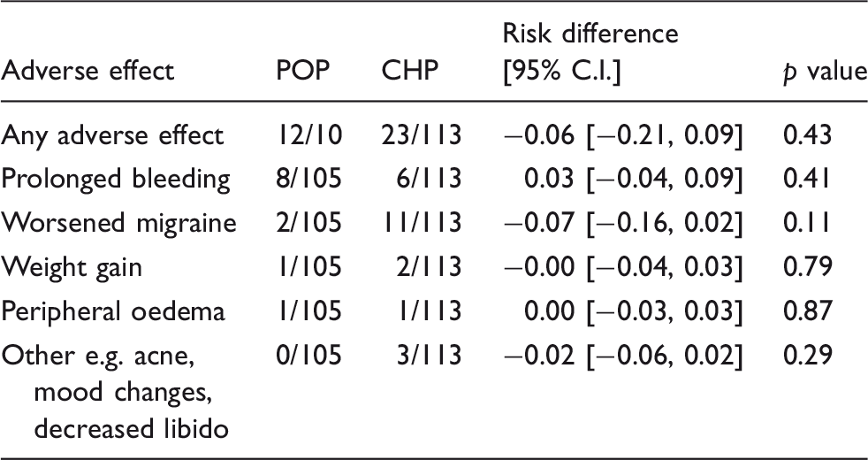This screenshot has height=460, width=868.
Task: Click the 'decreased libido' text line
Action: point(131,430)
